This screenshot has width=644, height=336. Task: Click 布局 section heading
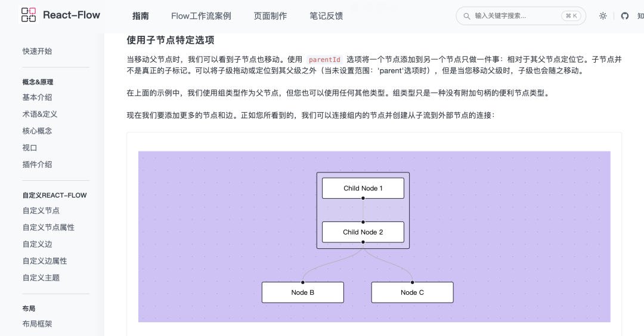29,309
